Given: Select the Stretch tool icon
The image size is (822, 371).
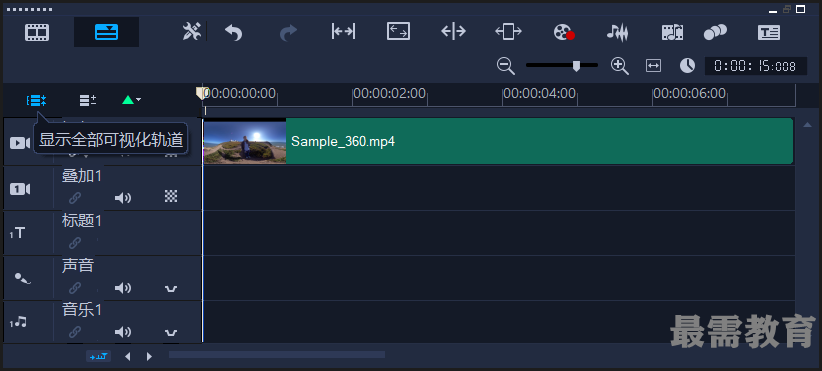Looking at the screenshot, I should (x=398, y=32).
